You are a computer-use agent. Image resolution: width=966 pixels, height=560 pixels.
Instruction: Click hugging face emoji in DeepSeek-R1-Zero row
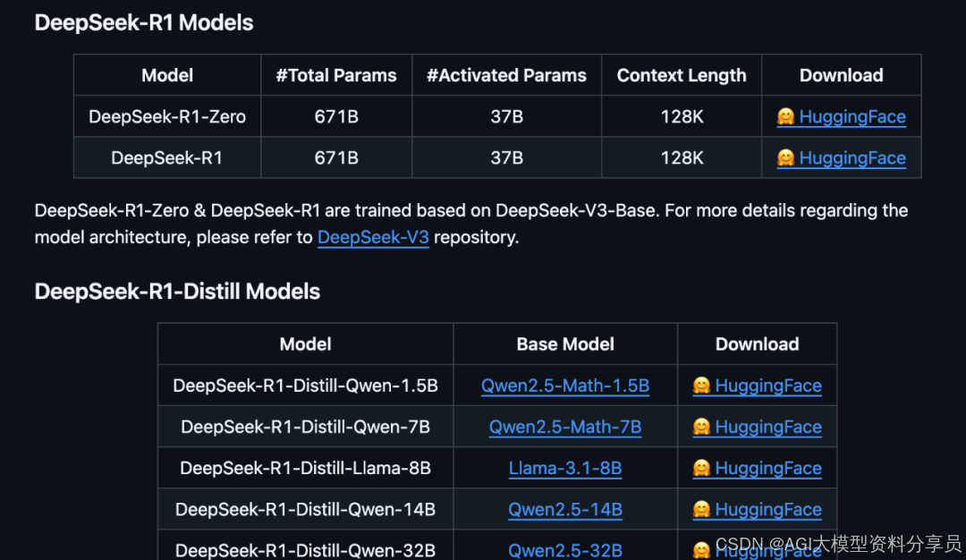click(785, 116)
